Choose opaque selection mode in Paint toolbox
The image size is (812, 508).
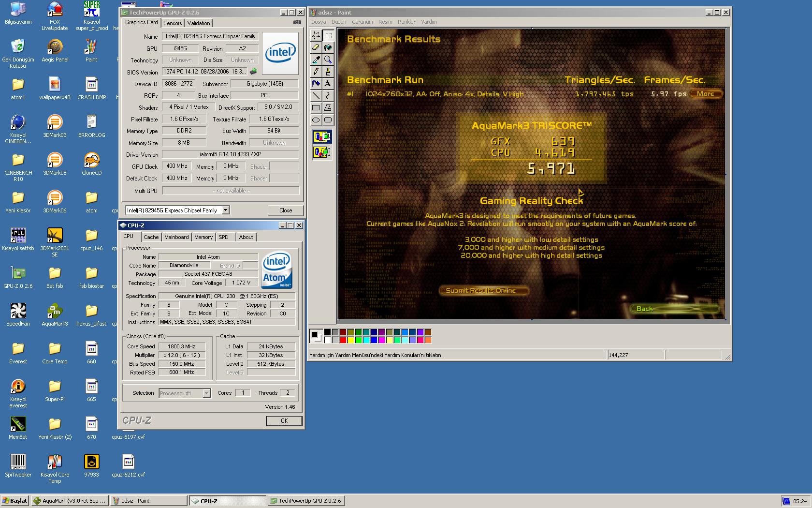322,137
